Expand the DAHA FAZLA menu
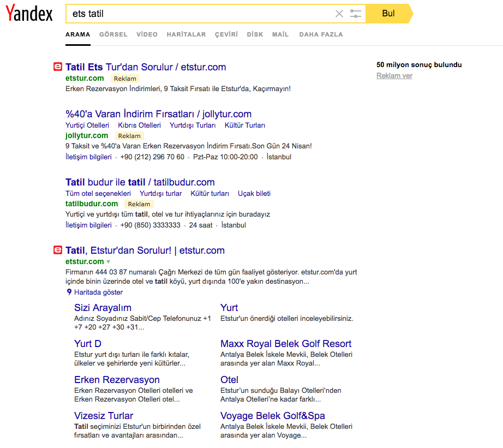Screen dimensions: 503x448 click(x=321, y=34)
